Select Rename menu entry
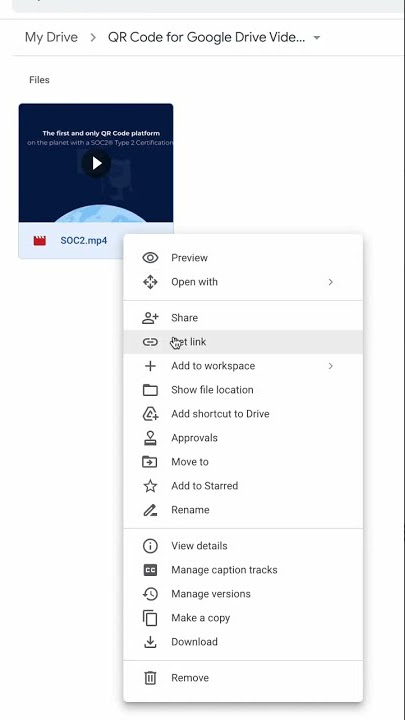 tap(243, 510)
